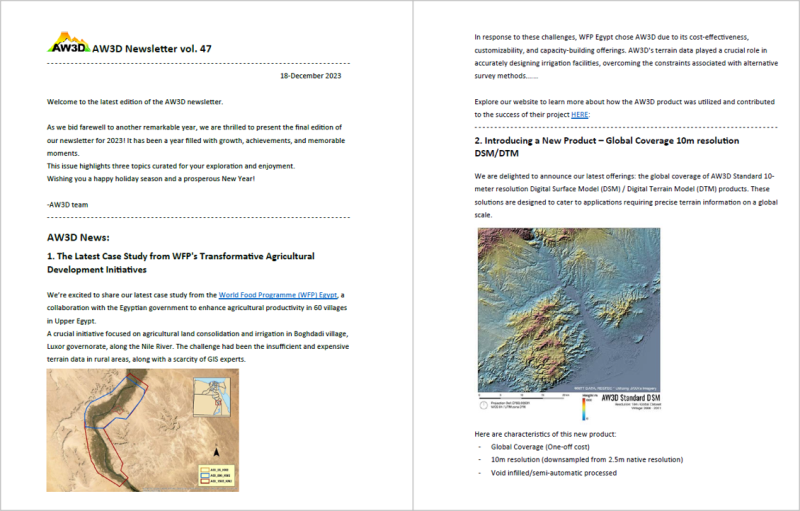Click the 'AW3D Standard DSM' caption label
The image size is (800, 511).
(x=631, y=397)
